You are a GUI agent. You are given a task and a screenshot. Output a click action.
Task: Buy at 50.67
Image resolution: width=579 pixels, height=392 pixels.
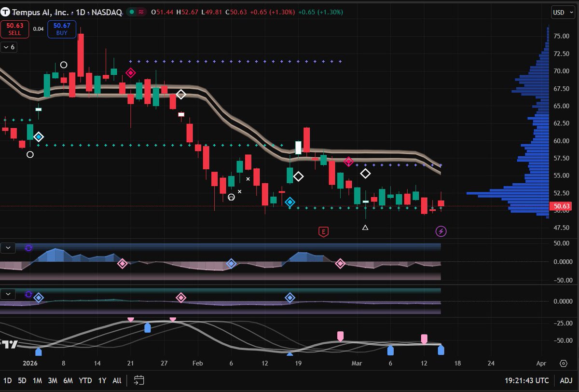(61, 29)
